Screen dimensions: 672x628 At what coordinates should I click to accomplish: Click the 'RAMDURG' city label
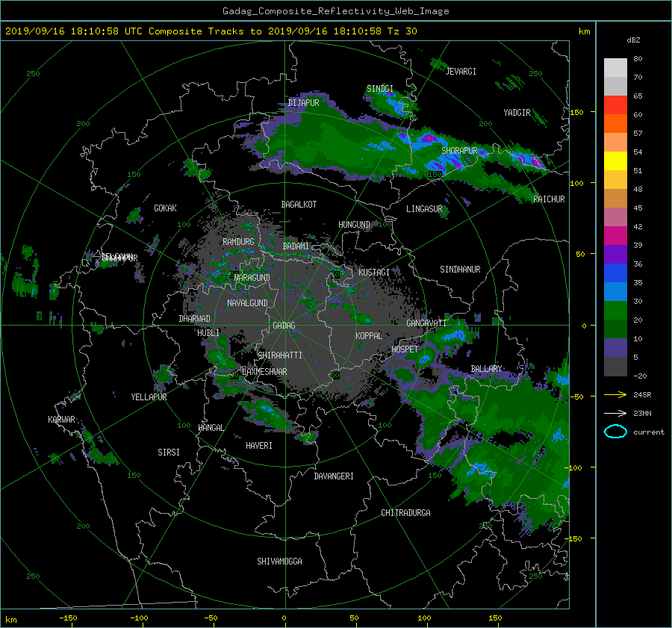click(x=238, y=242)
